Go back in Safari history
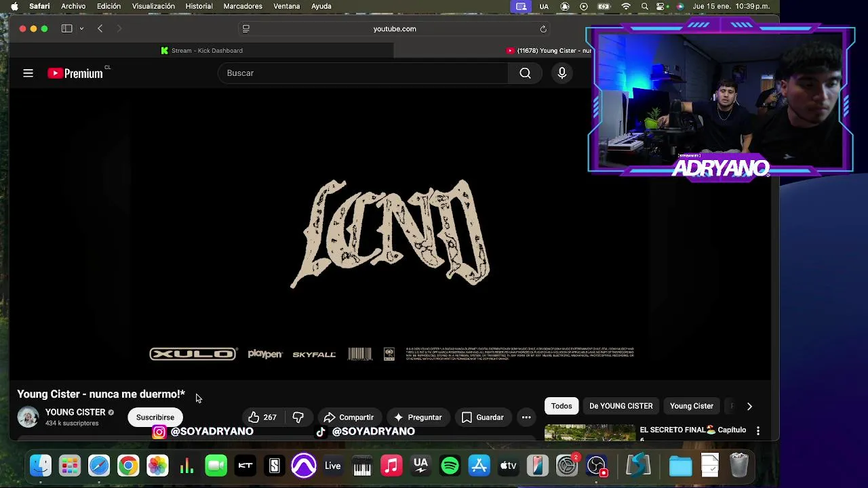This screenshot has width=868, height=488. [100, 28]
